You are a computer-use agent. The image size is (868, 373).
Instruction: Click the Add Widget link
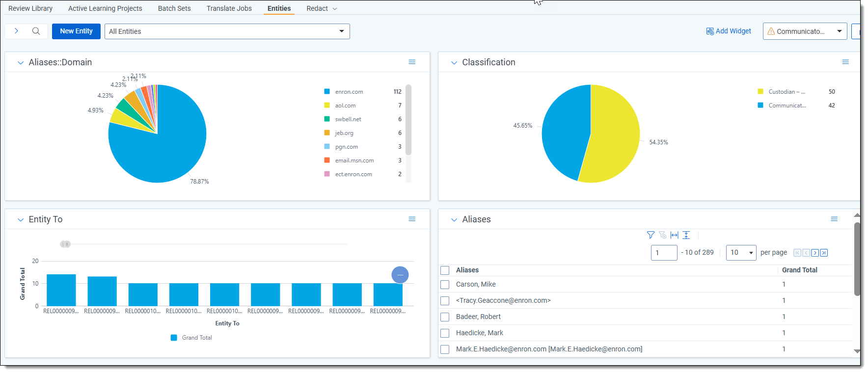[729, 31]
